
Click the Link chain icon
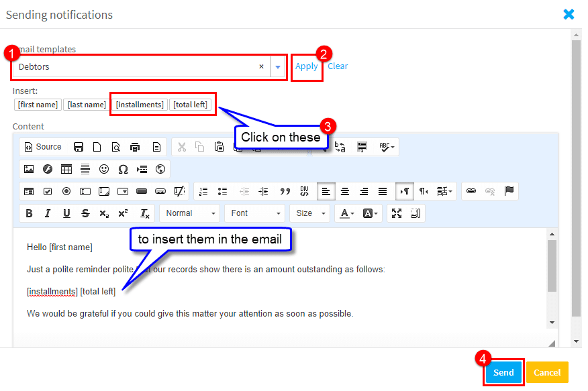point(471,191)
